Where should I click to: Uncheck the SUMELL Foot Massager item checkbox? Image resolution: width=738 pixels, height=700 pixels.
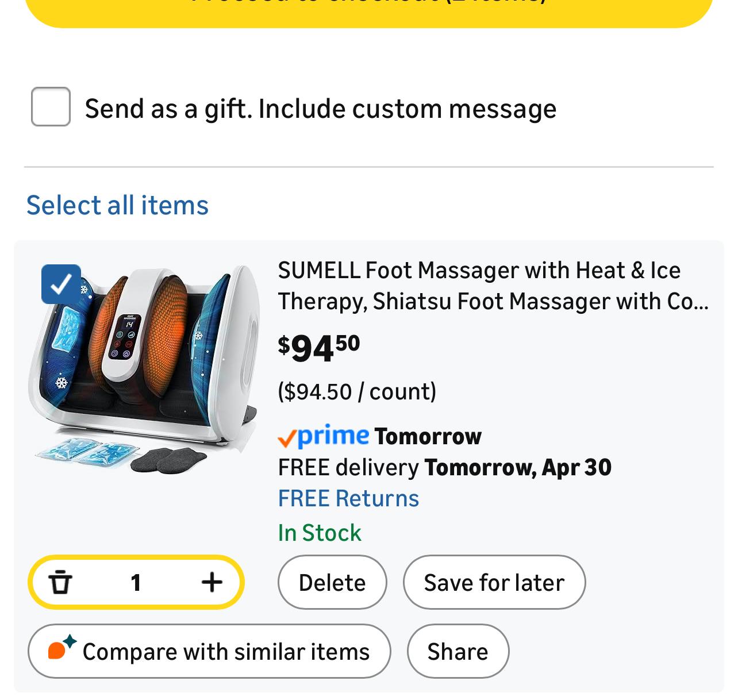(61, 284)
